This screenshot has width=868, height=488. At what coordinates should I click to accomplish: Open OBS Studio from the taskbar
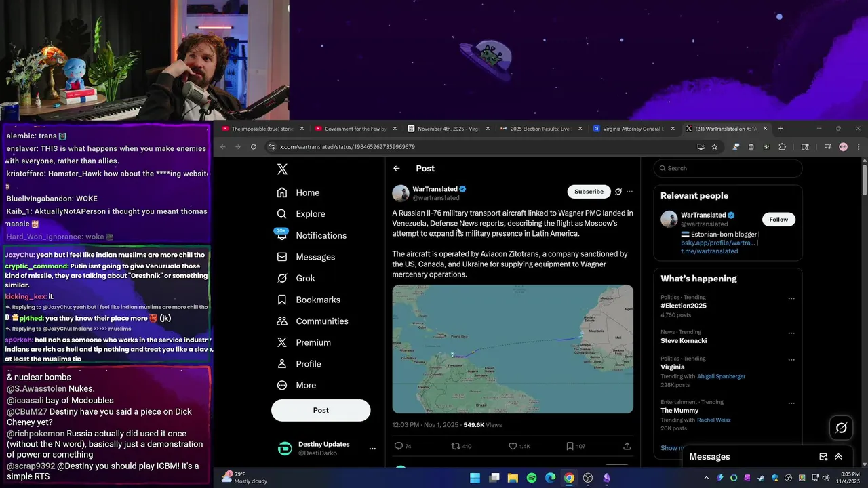tap(588, 478)
